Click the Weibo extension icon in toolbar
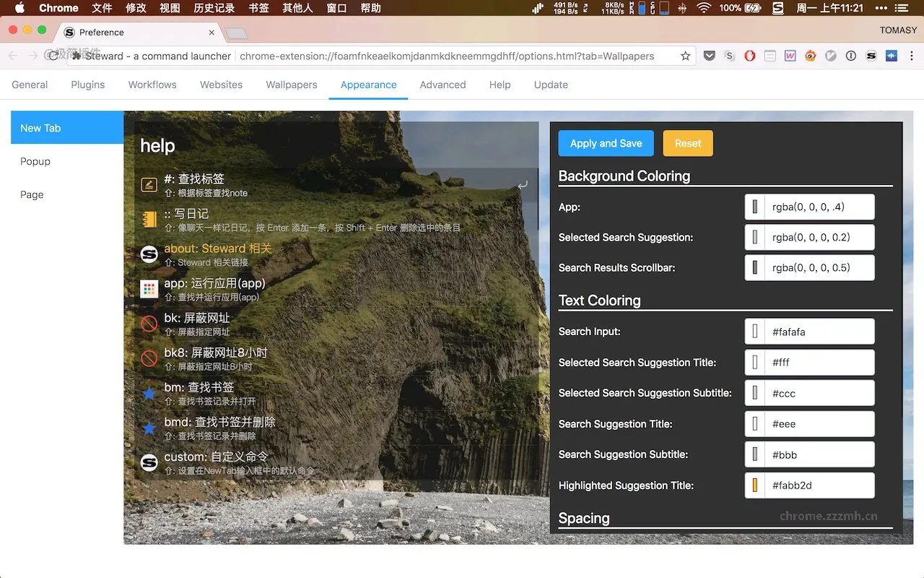Viewport: 924px width, 578px height. click(x=810, y=55)
